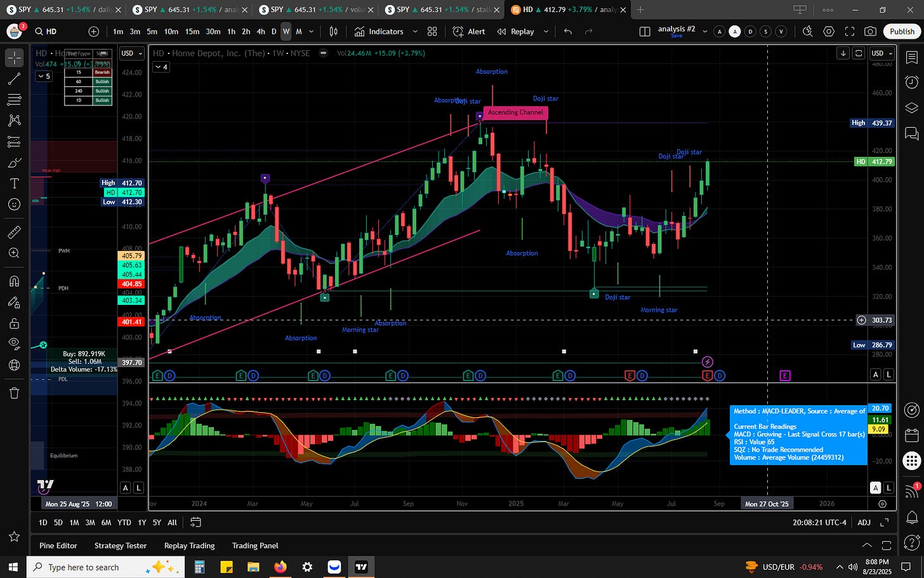Viewport: 924px width, 578px height.
Task: Expand the left chart indicator legend showing 5
Action: (43, 76)
